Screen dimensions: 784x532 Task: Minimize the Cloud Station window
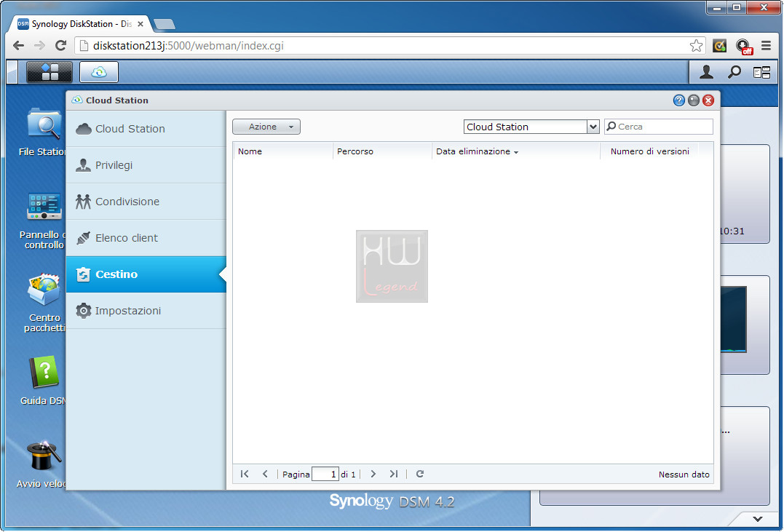[x=694, y=100]
